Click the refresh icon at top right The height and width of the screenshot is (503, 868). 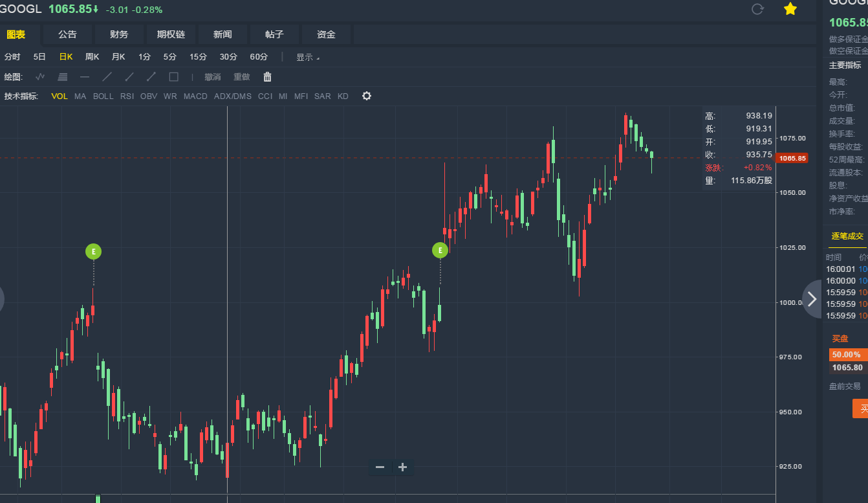(757, 9)
